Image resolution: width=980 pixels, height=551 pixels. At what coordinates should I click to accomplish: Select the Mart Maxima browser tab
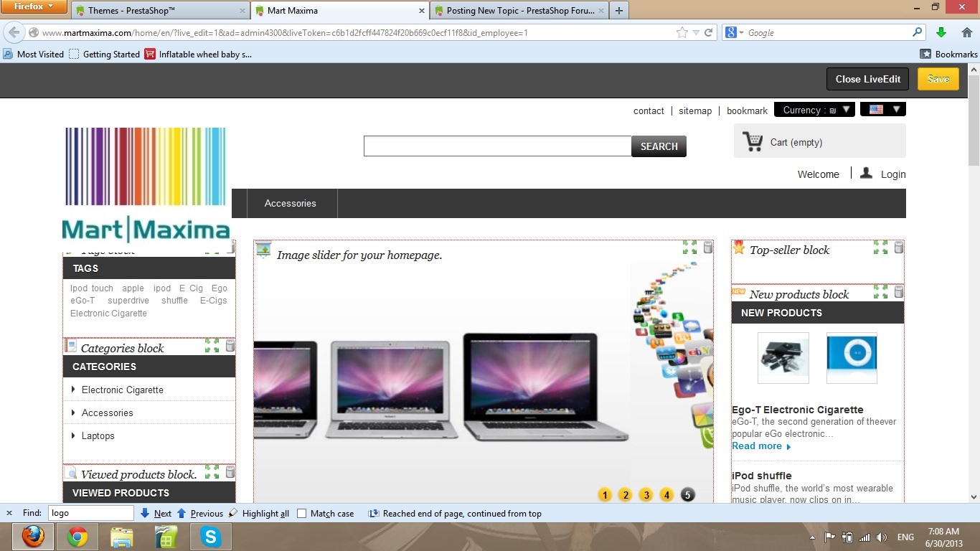(339, 11)
